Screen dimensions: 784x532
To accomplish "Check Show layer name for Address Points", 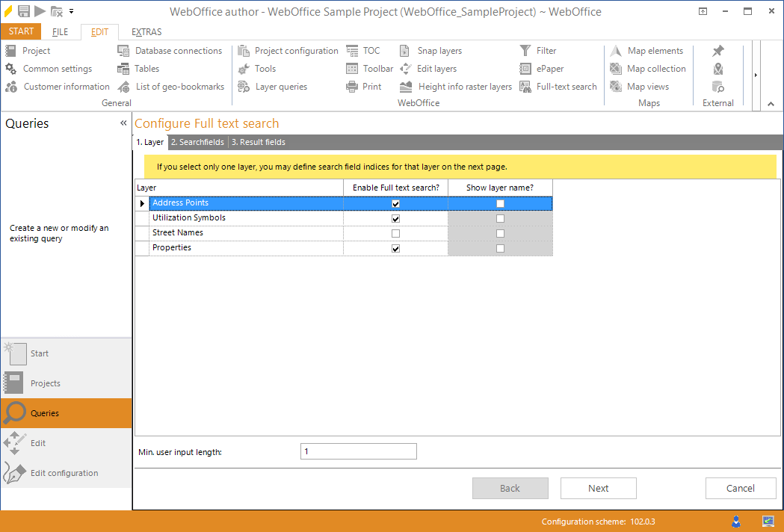I will pyautogui.click(x=500, y=202).
